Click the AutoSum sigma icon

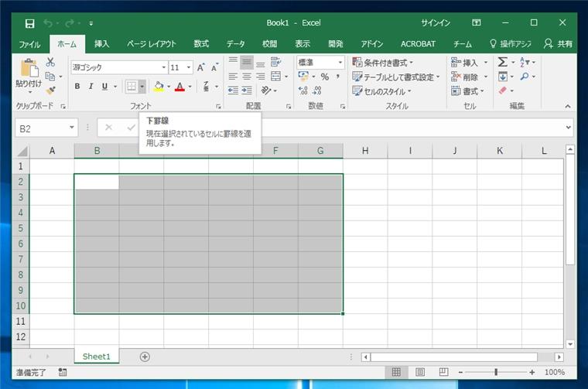[x=502, y=62]
